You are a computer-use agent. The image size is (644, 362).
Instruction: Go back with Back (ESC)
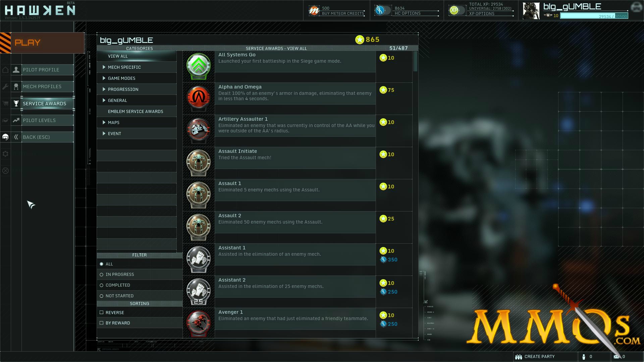(x=47, y=137)
